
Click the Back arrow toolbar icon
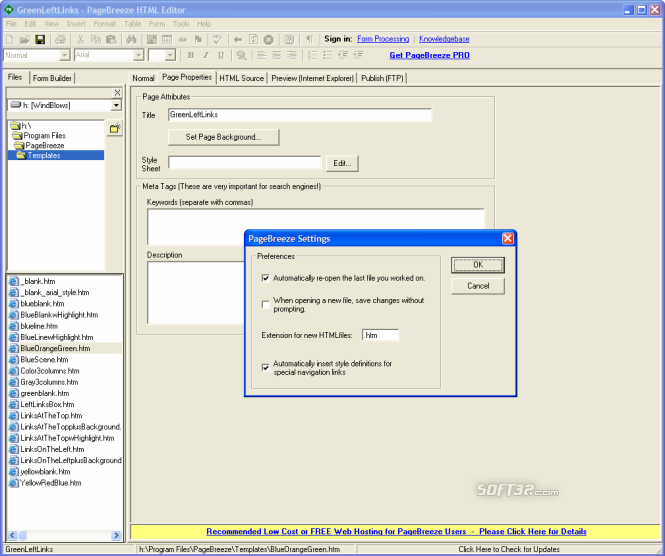238,39
